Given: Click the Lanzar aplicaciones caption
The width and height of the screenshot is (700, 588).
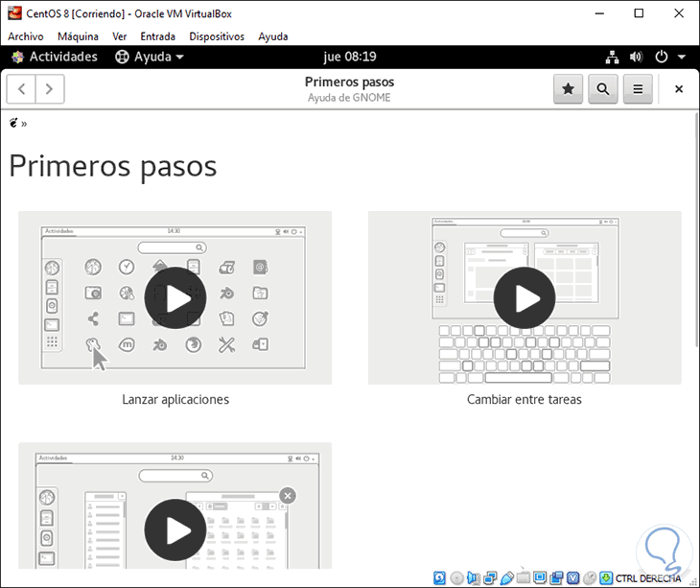Looking at the screenshot, I should [x=175, y=399].
